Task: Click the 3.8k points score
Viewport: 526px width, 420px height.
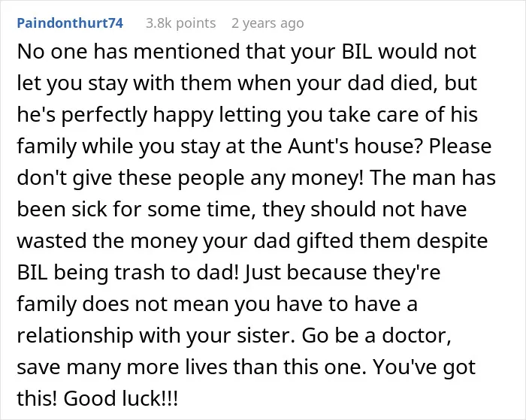Action: (x=181, y=23)
